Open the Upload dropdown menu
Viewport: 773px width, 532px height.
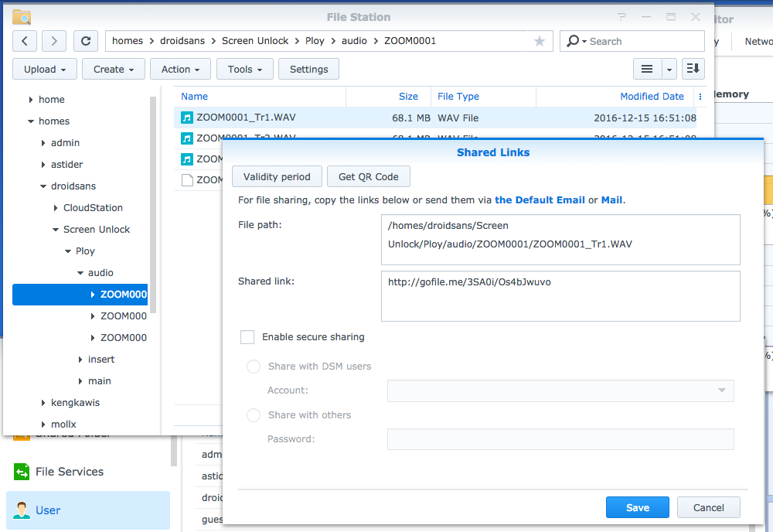pyautogui.click(x=45, y=69)
